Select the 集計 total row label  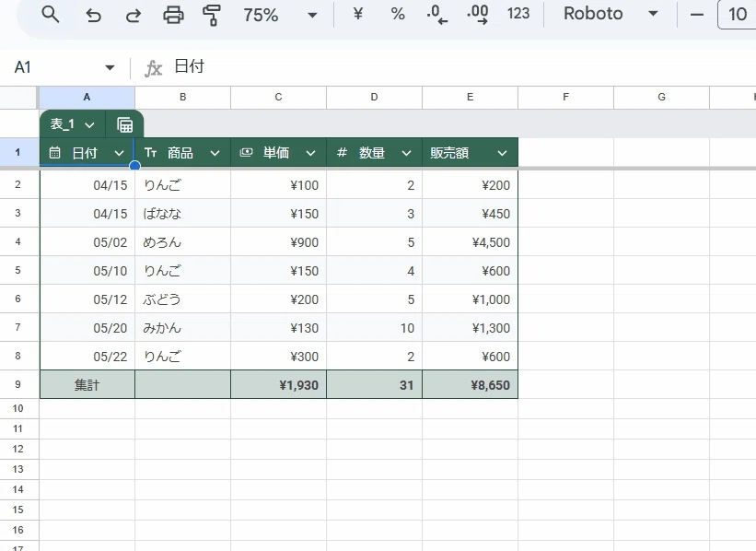tap(87, 384)
